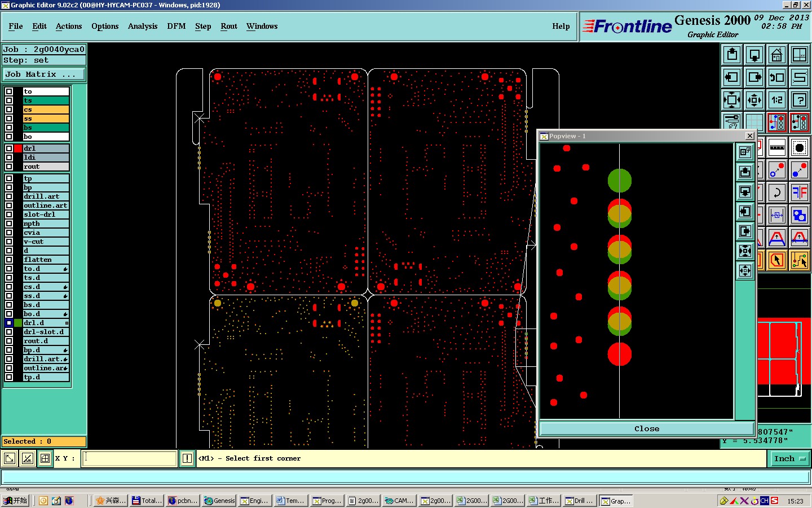Image resolution: width=812 pixels, height=508 pixels.
Task: Switch to the Genesis taskbar window
Action: pyautogui.click(x=219, y=501)
